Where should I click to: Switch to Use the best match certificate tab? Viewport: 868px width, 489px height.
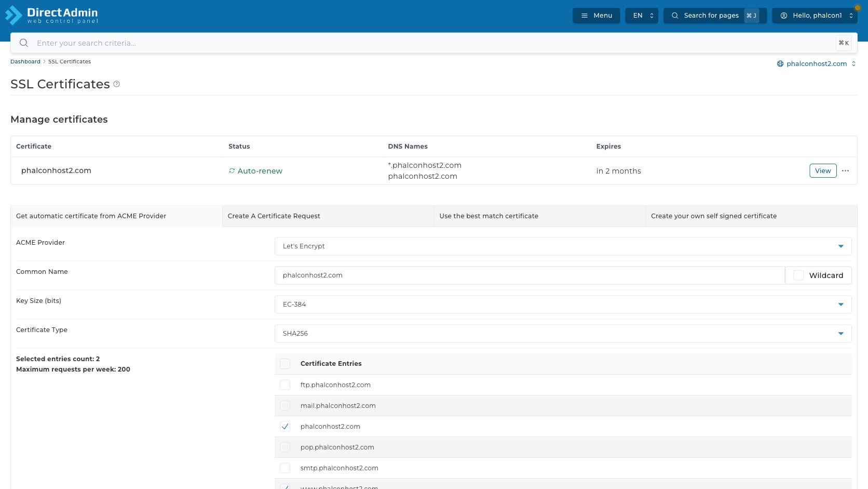click(x=539, y=216)
